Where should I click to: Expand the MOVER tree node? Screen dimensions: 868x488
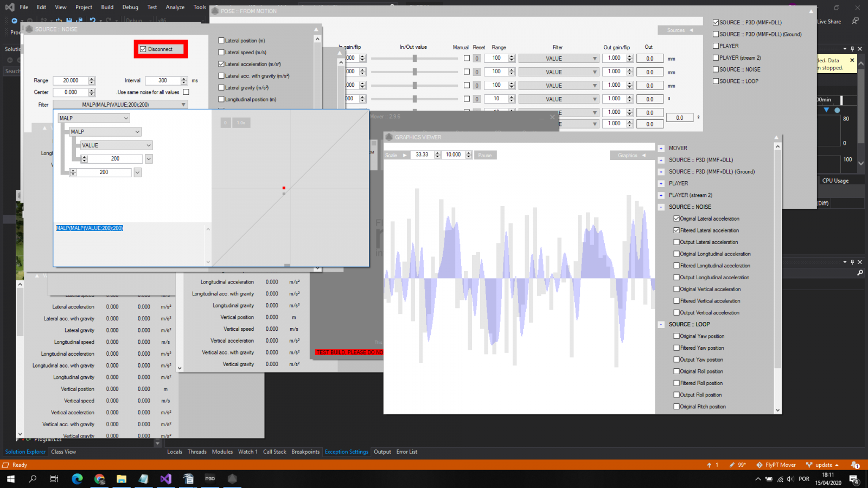661,148
